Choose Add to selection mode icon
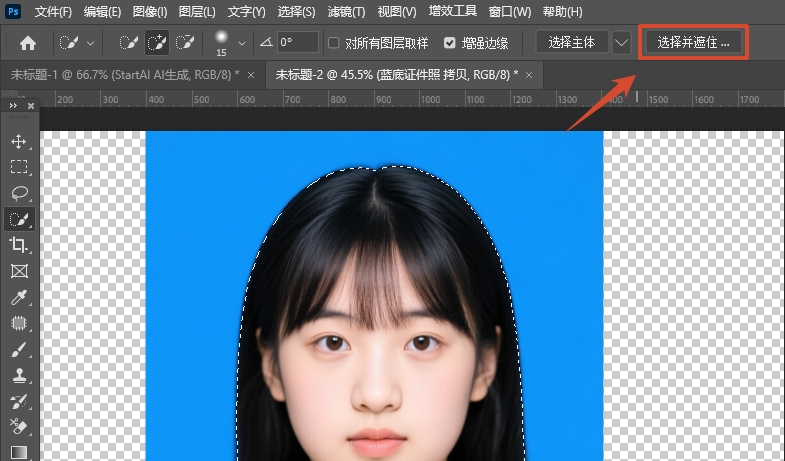This screenshot has height=461, width=785. (x=157, y=43)
